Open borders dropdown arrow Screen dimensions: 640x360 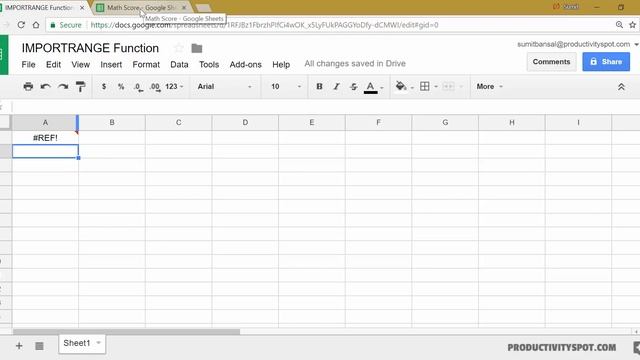pyautogui.click(x=436, y=87)
